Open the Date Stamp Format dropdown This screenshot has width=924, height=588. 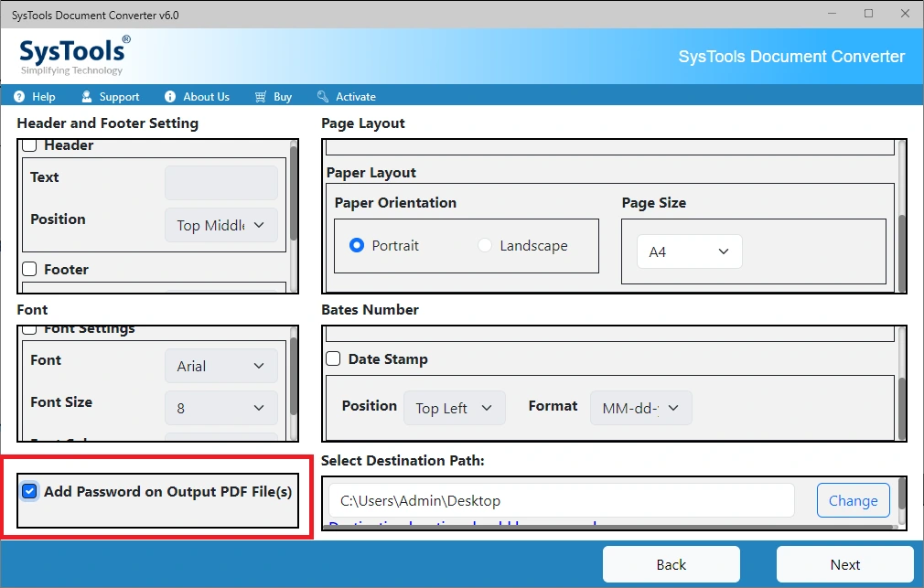641,408
